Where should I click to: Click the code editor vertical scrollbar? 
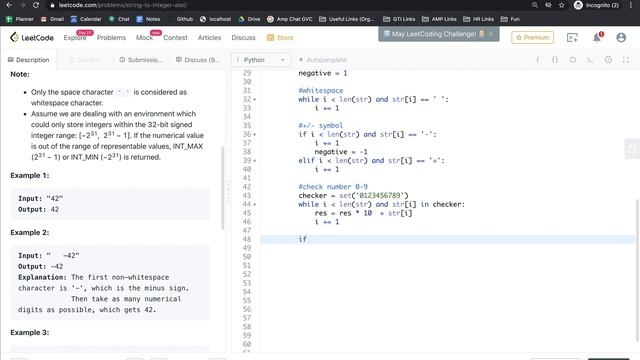coord(638,269)
